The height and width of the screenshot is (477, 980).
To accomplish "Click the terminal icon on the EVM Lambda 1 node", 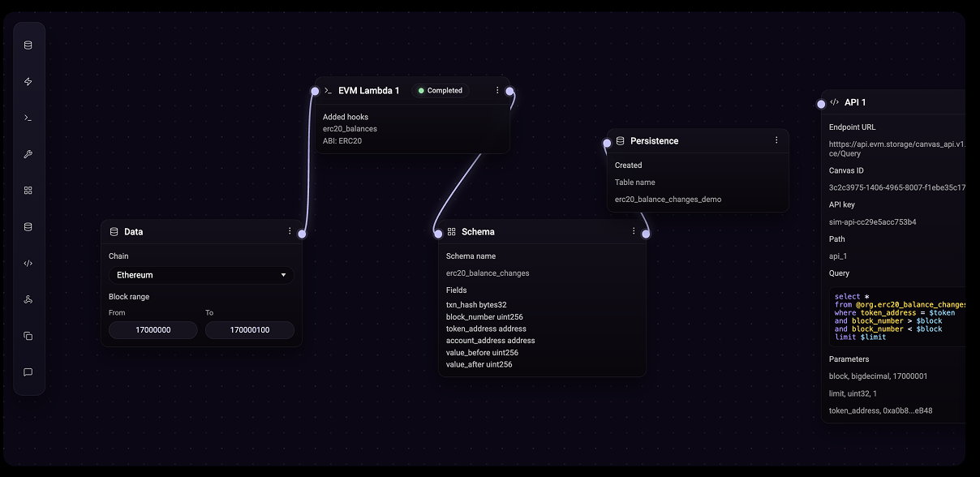I will (328, 90).
